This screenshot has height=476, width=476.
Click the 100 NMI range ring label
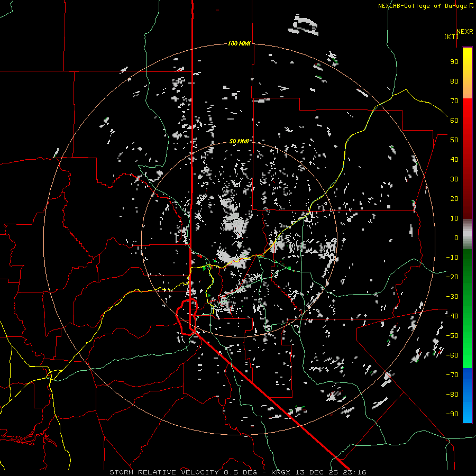pos(239,43)
